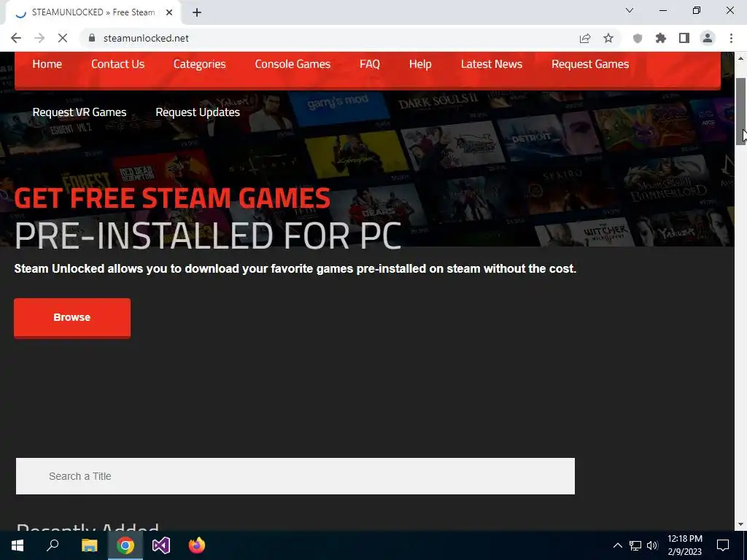Click the red Browse button
The image size is (747, 560).
(x=72, y=318)
